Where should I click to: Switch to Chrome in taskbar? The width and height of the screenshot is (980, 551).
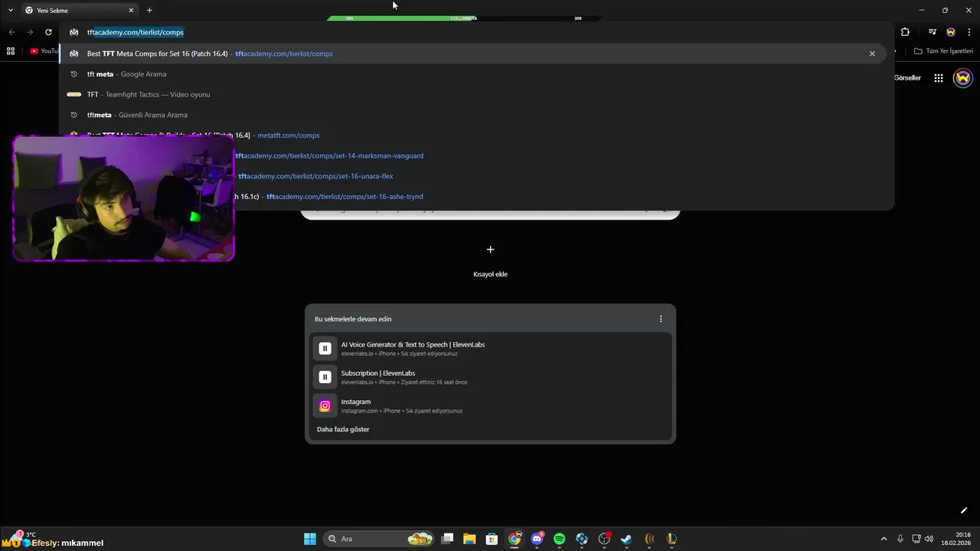[514, 539]
